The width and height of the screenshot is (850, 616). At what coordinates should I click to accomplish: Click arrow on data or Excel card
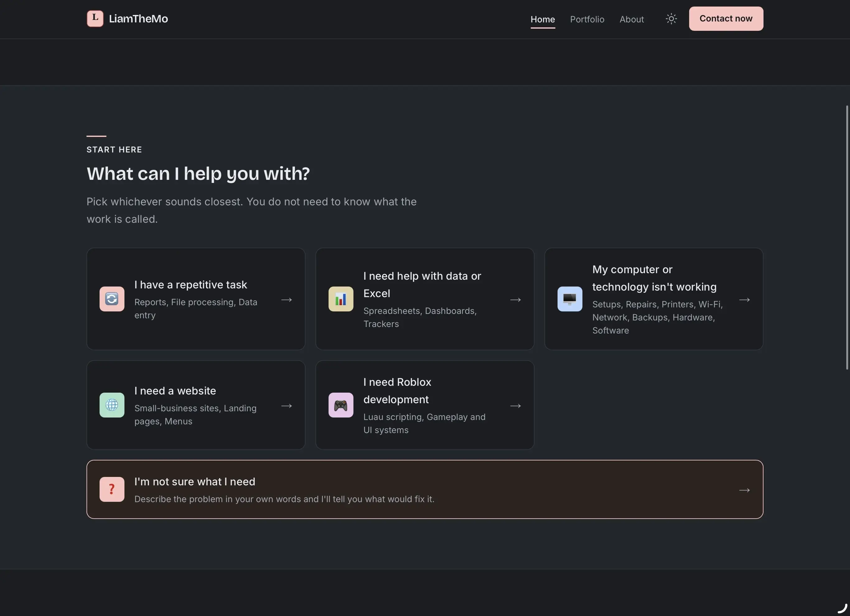(x=516, y=300)
